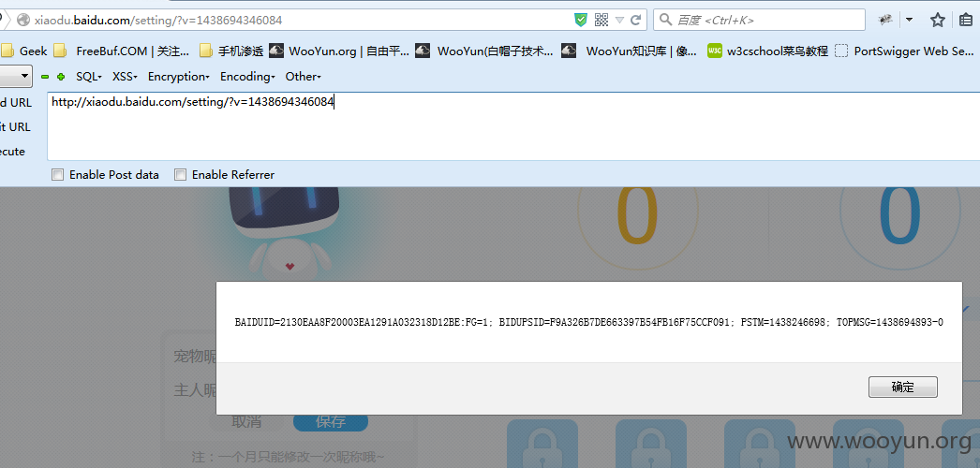Click the WooYun.org bookmark favicon

(x=276, y=51)
